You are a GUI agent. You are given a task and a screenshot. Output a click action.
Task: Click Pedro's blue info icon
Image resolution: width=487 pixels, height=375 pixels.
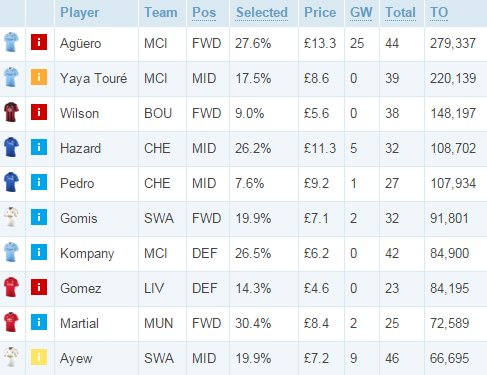39,182
